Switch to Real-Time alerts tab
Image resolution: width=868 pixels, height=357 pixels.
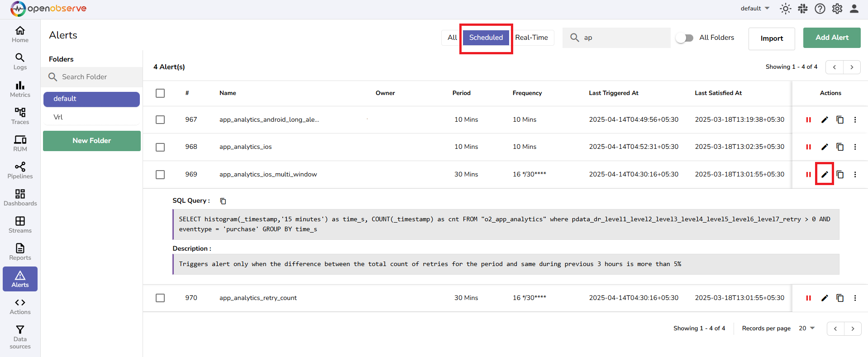click(x=531, y=38)
